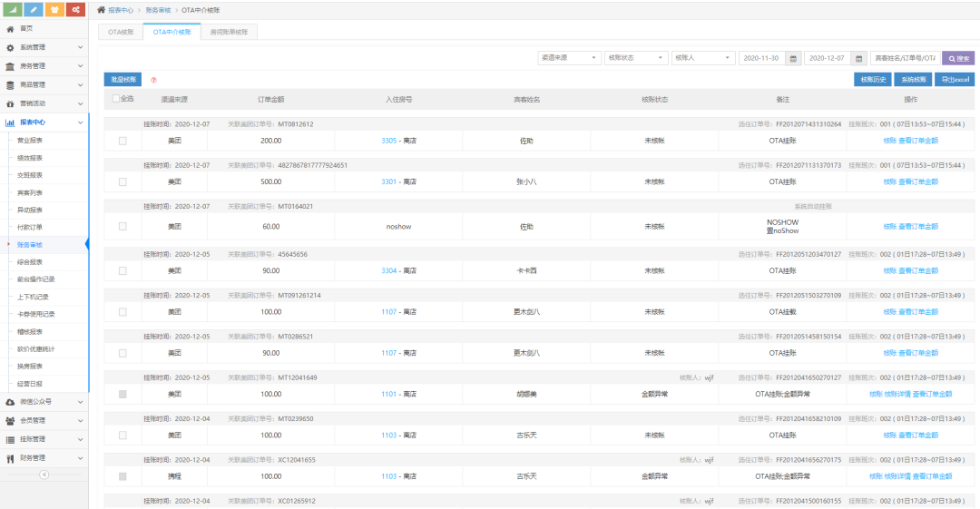This screenshot has width=980, height=509.
Task: Open the 渠道来源 dropdown filter
Action: pos(569,57)
